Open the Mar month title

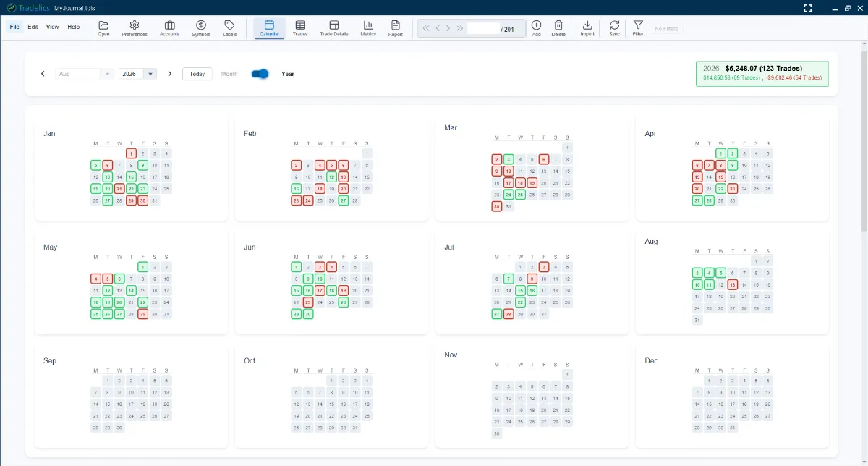click(451, 128)
